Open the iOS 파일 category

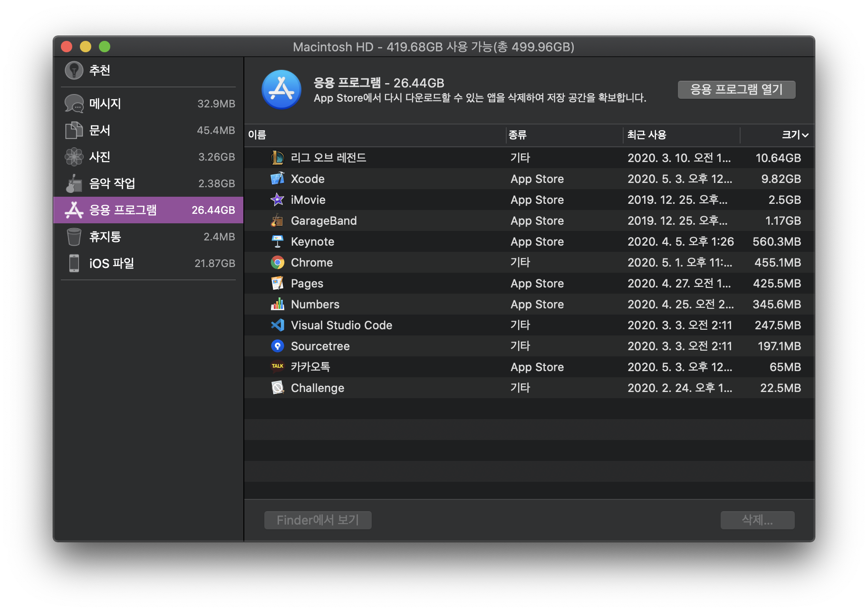148,263
